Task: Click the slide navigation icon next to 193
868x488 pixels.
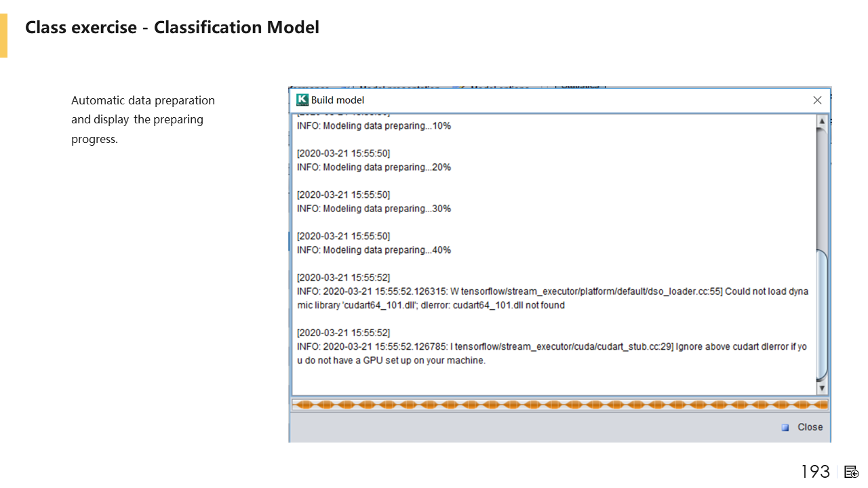Action: (852, 472)
